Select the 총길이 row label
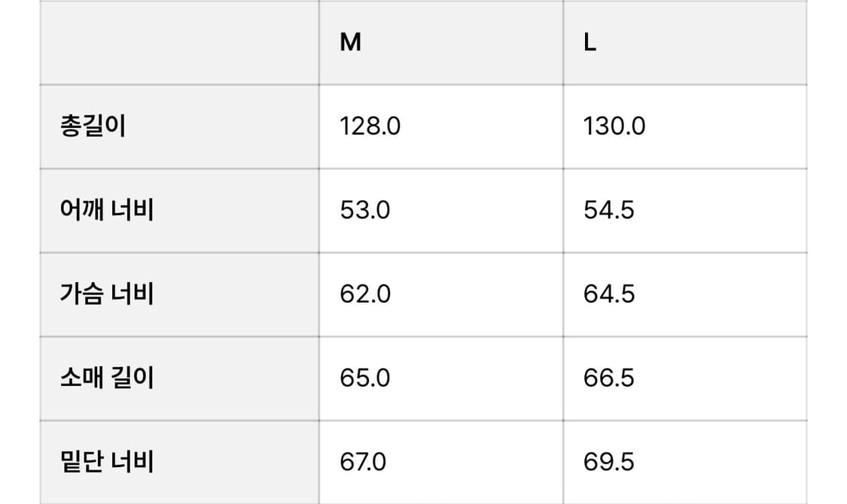Image resolution: width=847 pixels, height=504 pixels. [x=93, y=126]
